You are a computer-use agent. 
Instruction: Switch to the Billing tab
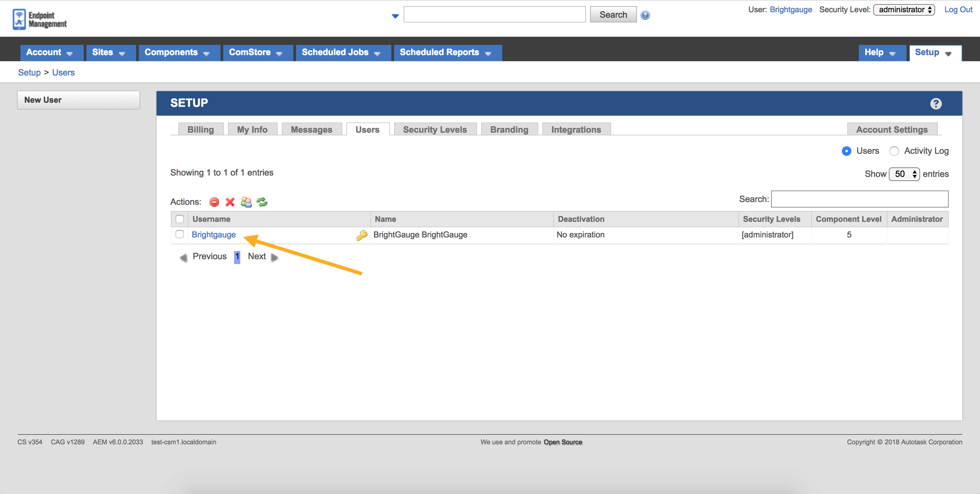point(200,129)
